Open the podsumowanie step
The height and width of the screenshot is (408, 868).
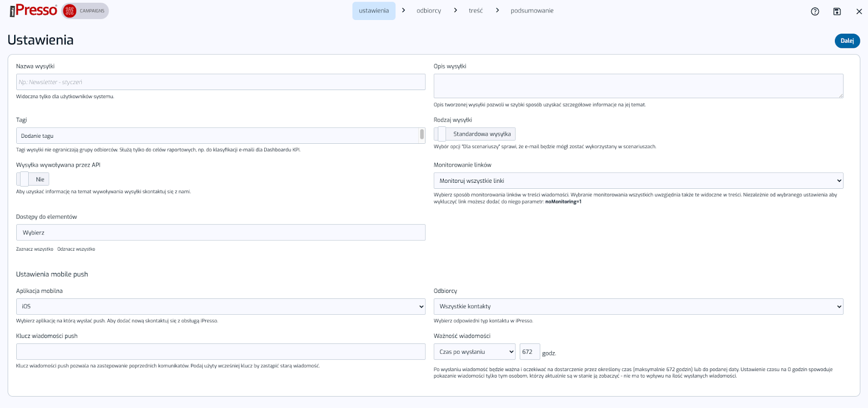click(x=532, y=11)
